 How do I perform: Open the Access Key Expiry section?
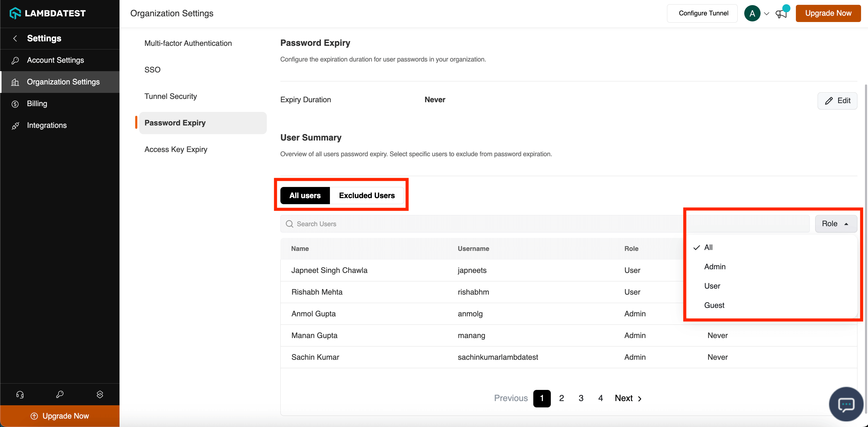pos(176,149)
